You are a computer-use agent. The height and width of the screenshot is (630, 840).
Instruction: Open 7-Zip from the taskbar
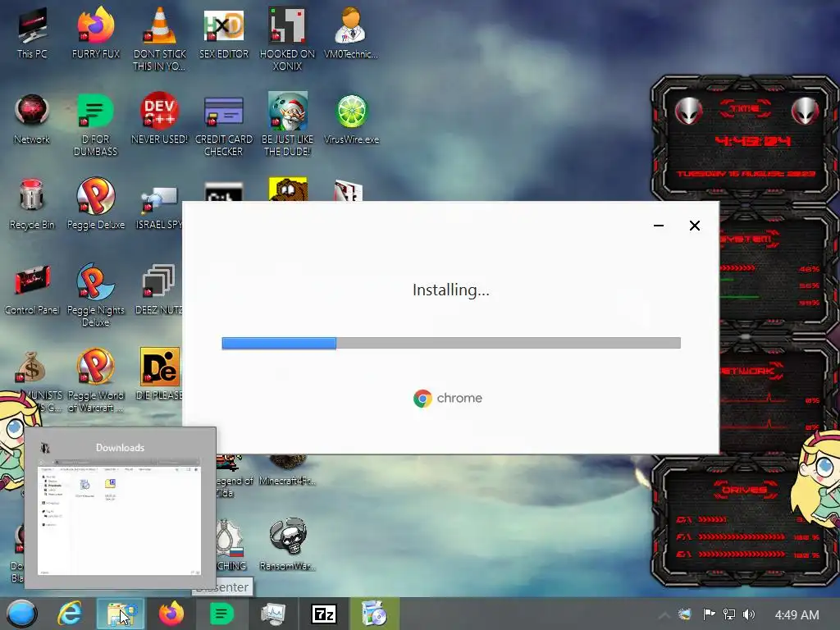tap(324, 614)
